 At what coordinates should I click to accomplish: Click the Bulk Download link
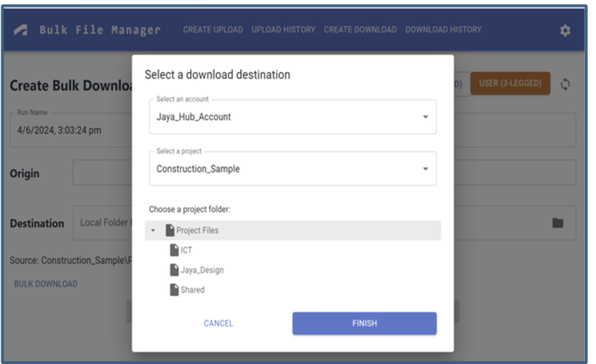[x=46, y=284]
